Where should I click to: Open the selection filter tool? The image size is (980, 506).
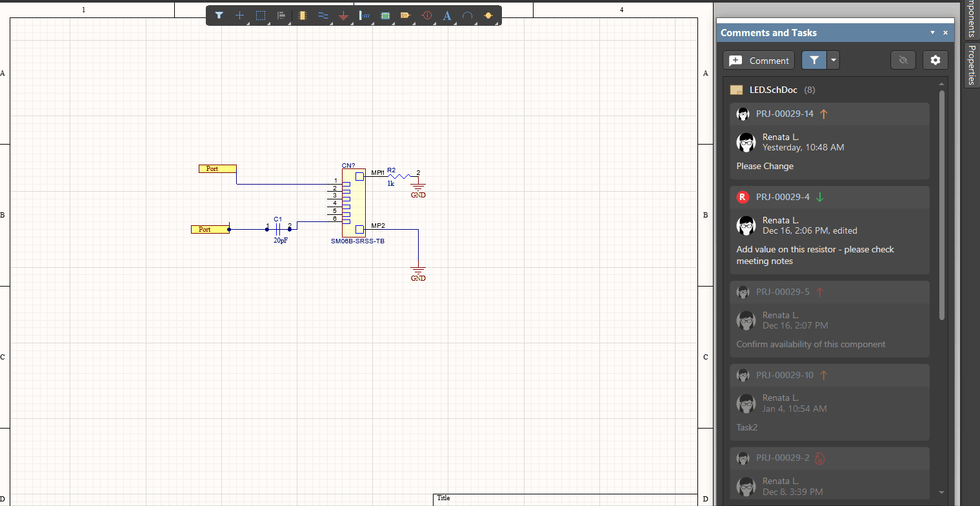pos(219,15)
